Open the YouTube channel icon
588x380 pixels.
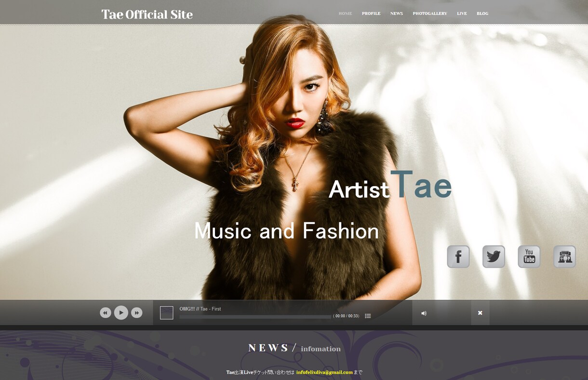tap(529, 257)
